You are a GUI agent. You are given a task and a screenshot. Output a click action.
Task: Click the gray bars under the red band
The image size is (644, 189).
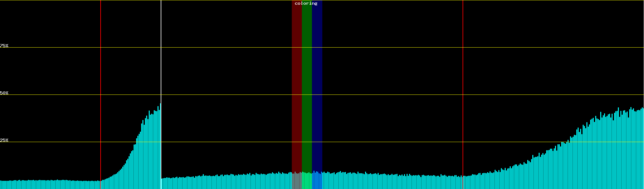pyautogui.click(x=297, y=181)
